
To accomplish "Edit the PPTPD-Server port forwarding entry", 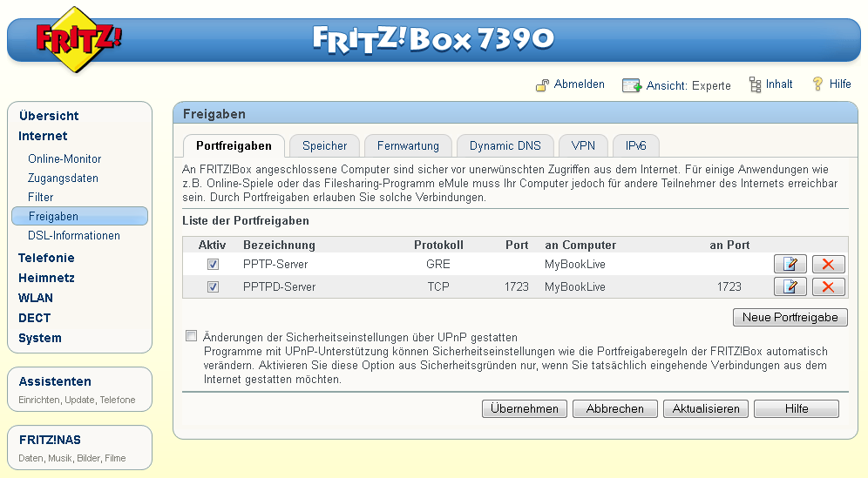I will 790,286.
